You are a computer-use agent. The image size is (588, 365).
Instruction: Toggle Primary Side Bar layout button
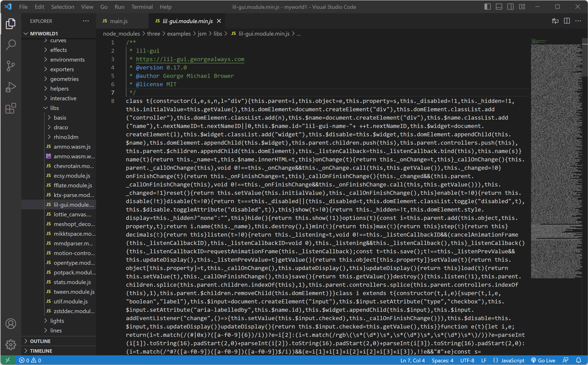[487, 7]
